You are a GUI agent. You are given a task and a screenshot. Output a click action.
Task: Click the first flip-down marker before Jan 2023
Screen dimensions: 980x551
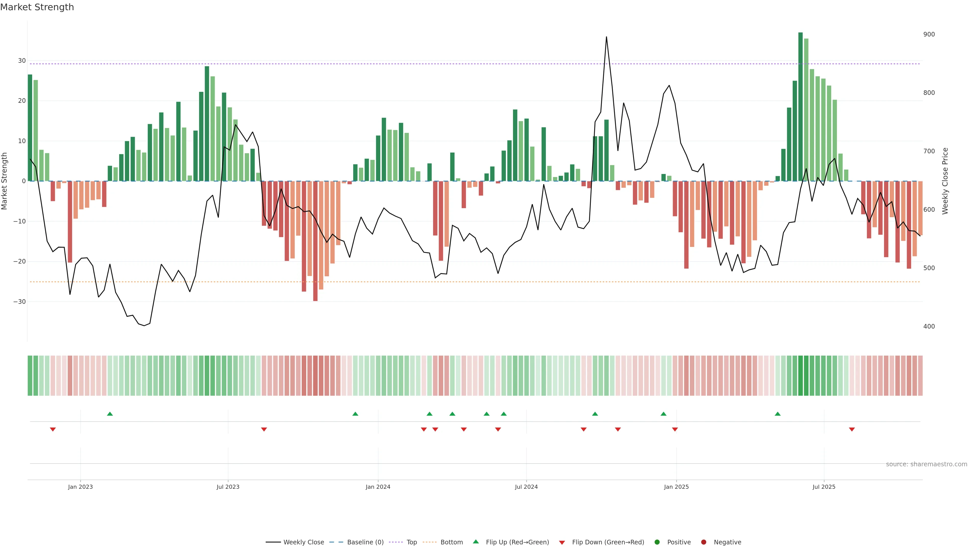(53, 429)
